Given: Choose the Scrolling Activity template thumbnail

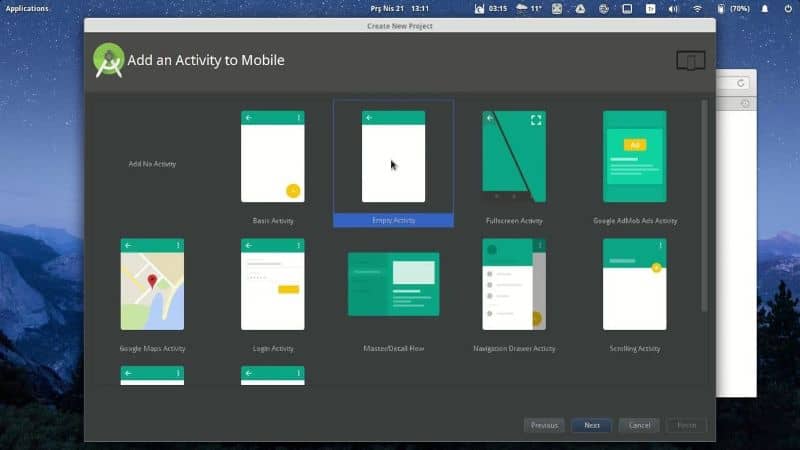Looking at the screenshot, I should 635,284.
